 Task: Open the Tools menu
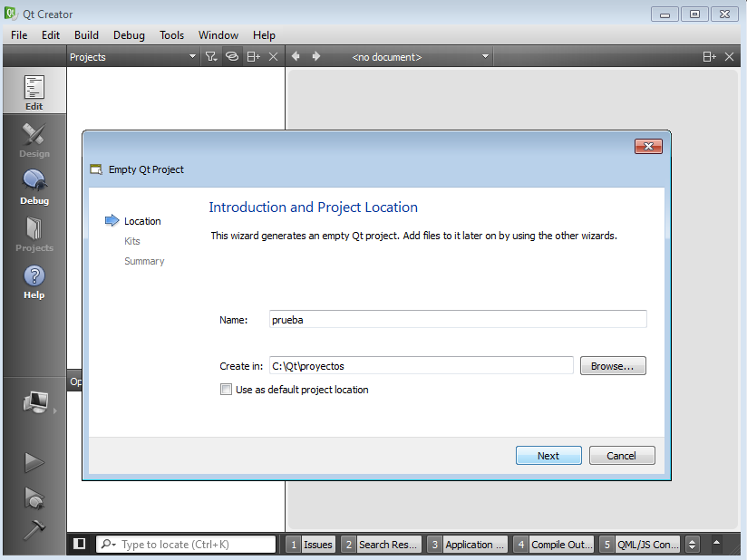(x=171, y=35)
